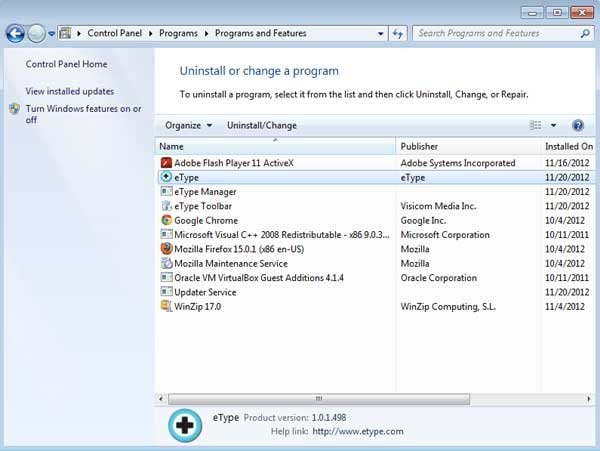Click the horizontal scrollbar thumb
This screenshot has height=451, width=600.
click(x=319, y=399)
